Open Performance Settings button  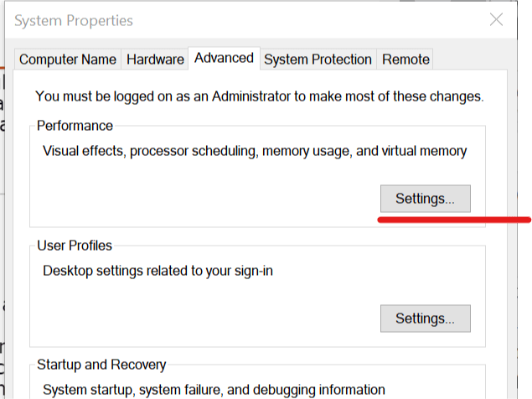point(425,199)
